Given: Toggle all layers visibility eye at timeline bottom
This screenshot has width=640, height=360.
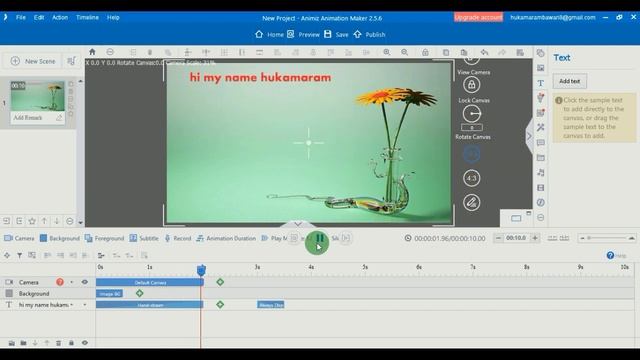Looking at the screenshot, I should tap(84, 343).
